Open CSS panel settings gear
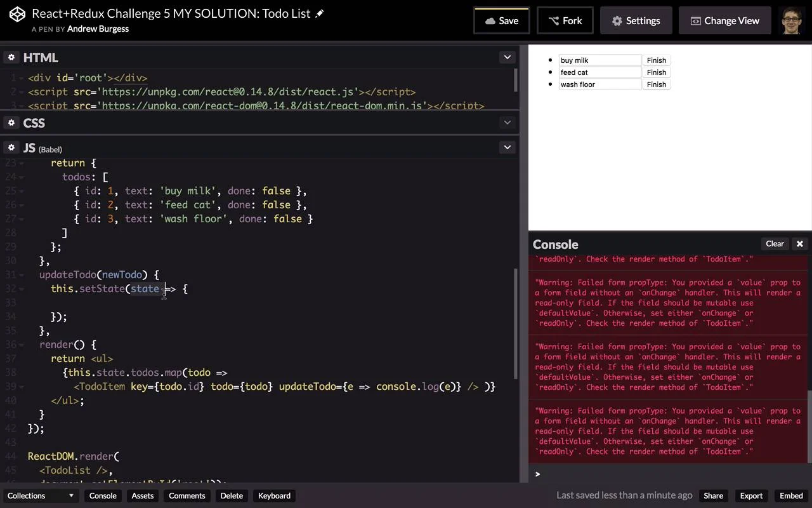Viewport: 812px width, 508px height. click(x=11, y=123)
